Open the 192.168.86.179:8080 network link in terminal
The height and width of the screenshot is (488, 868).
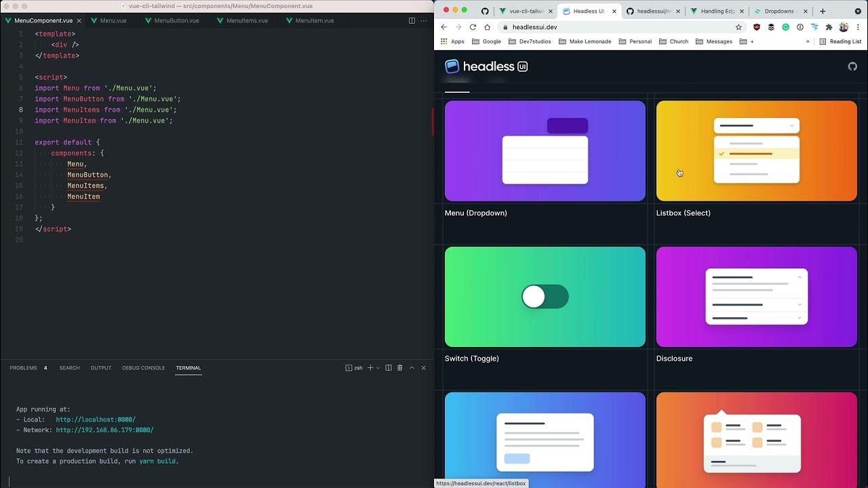point(104,430)
